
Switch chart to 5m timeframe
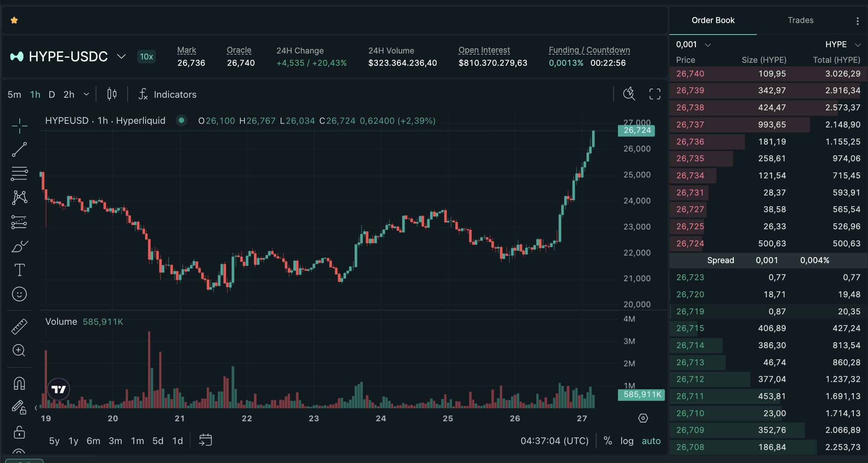(14, 94)
